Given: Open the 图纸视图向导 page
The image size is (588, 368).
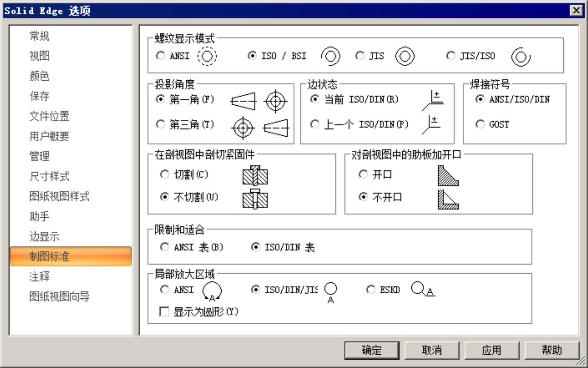Looking at the screenshot, I should pyautogui.click(x=71, y=296).
